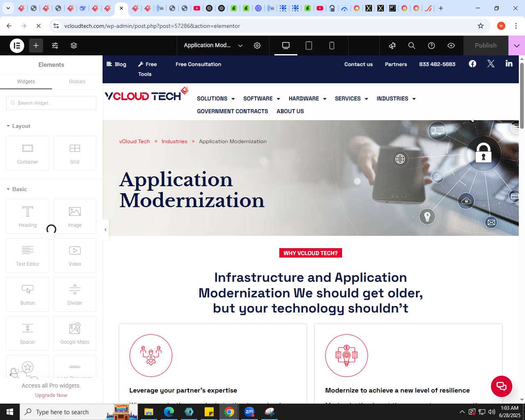Click the Industries breadcrumb link
The image size is (525, 420).
pos(174,142)
